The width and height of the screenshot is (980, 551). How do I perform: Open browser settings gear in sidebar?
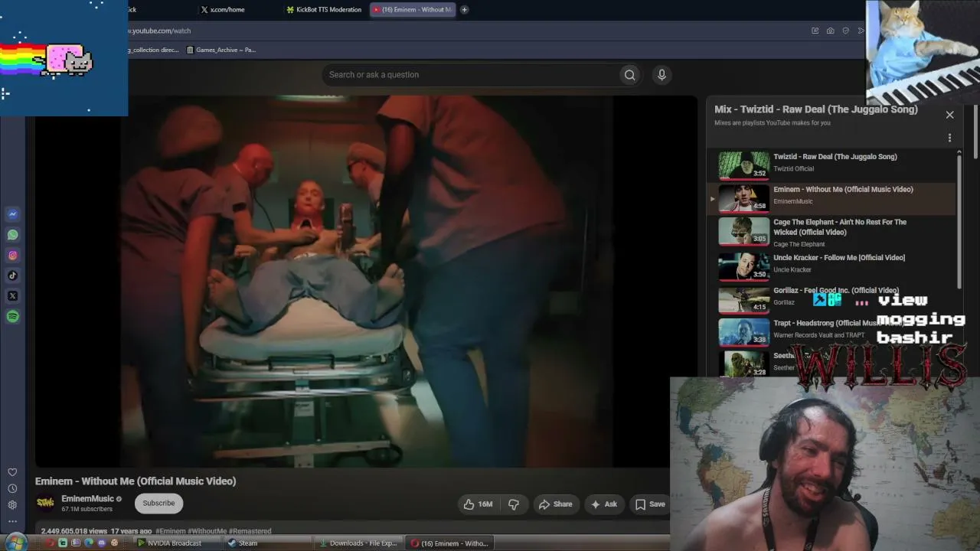pyautogui.click(x=12, y=505)
